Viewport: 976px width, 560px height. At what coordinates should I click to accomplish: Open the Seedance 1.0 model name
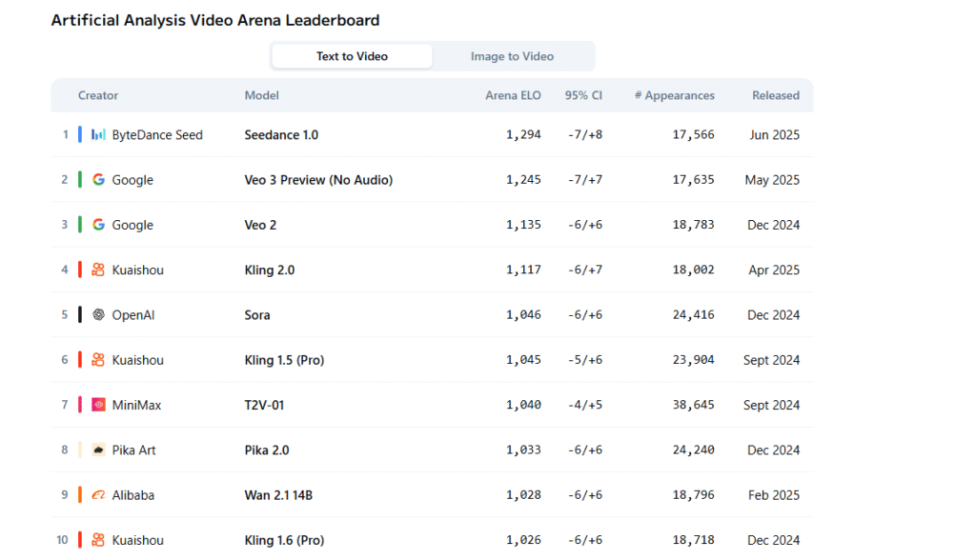pyautogui.click(x=281, y=135)
